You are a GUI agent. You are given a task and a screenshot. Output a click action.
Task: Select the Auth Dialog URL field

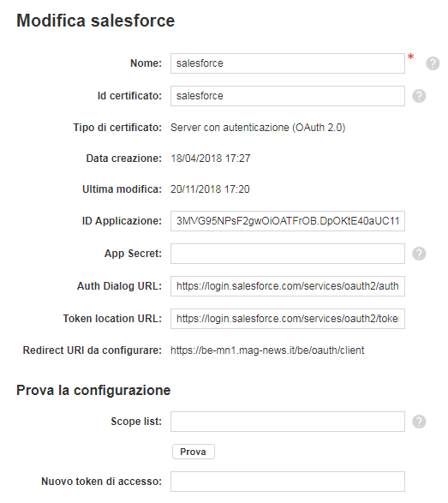288,286
